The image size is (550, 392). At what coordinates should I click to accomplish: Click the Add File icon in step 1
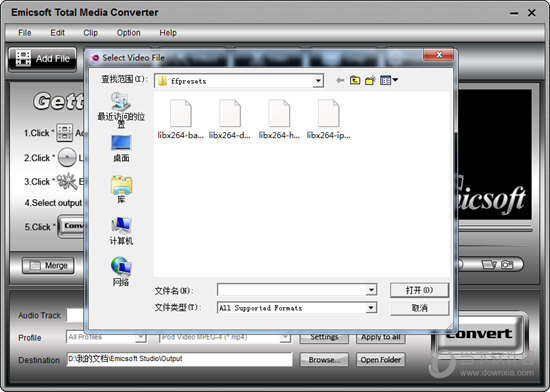65,133
